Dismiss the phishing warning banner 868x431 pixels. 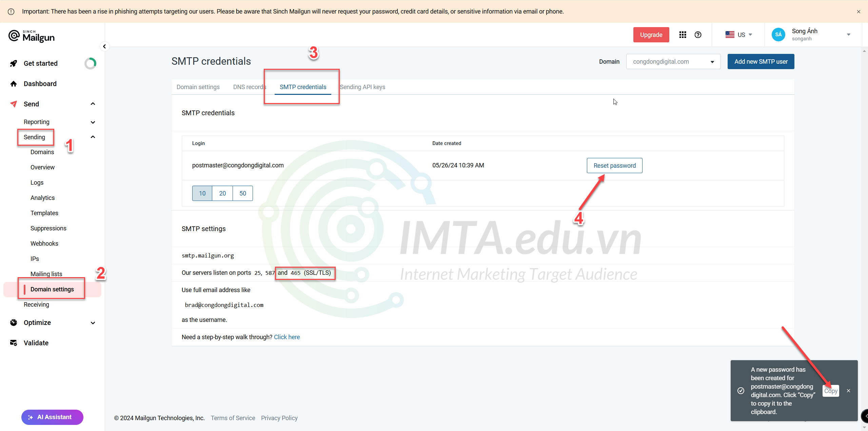point(859,12)
